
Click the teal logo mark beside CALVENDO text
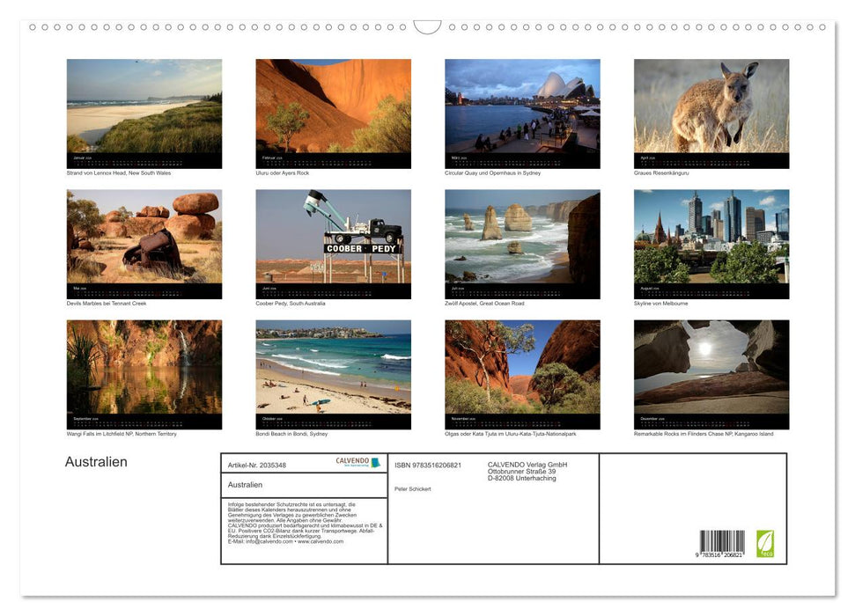point(376,462)
